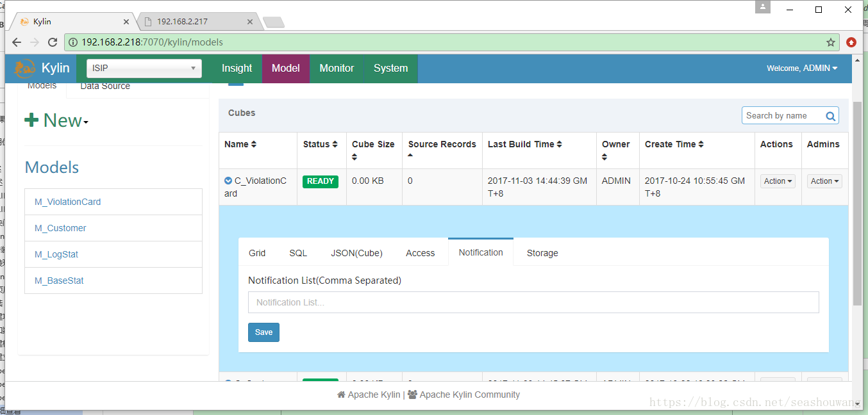Screen dimensions: 868x415
Task: Click the Notification List input field
Action: coord(533,302)
